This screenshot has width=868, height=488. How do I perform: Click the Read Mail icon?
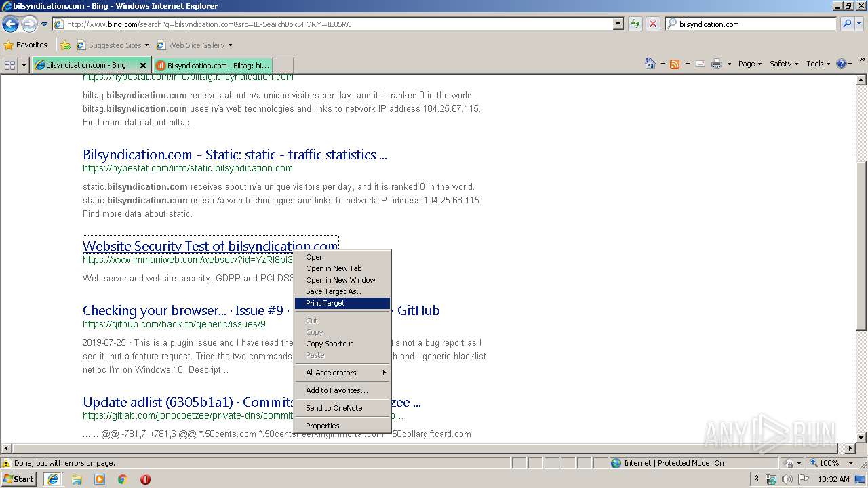[701, 64]
